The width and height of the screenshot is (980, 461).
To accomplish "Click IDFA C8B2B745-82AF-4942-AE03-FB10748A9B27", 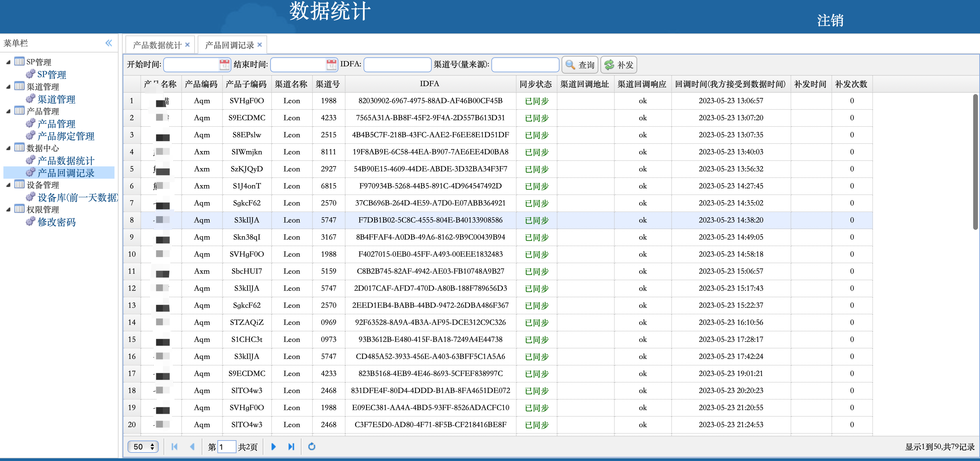I will pyautogui.click(x=430, y=271).
